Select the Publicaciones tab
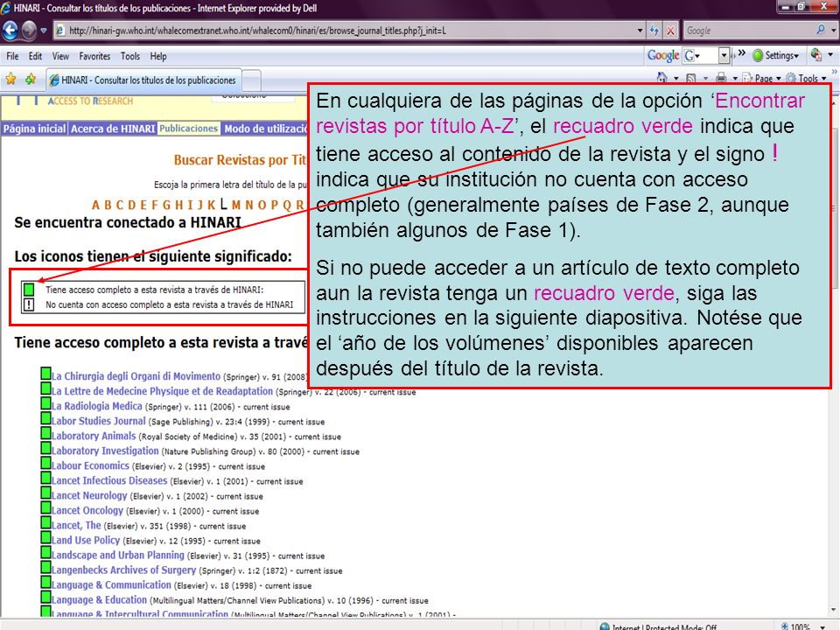 189,129
